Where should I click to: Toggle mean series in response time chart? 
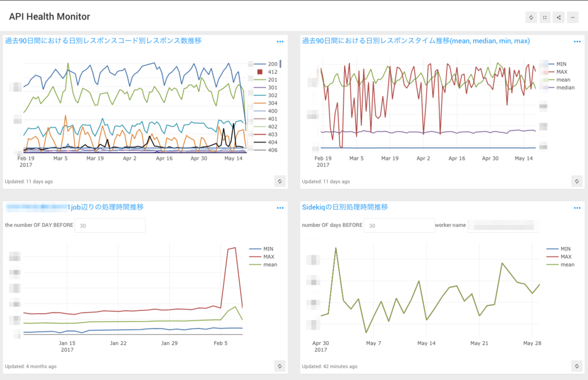(x=559, y=80)
